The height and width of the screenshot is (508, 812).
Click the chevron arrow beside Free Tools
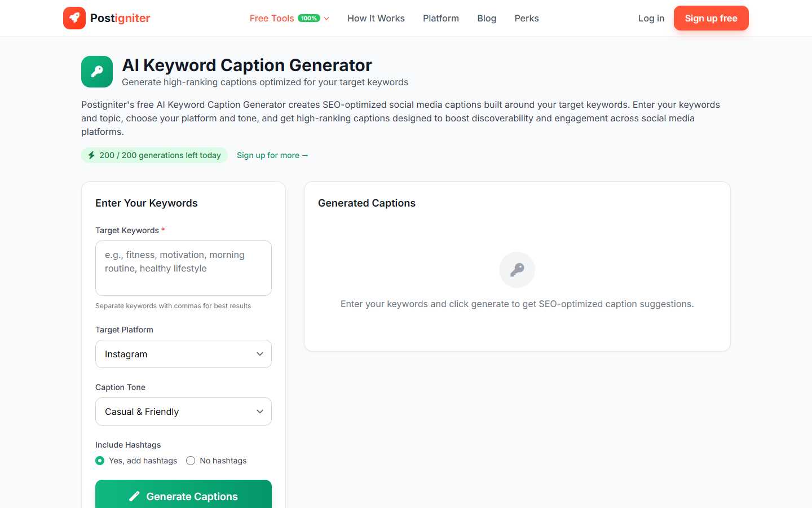click(326, 18)
